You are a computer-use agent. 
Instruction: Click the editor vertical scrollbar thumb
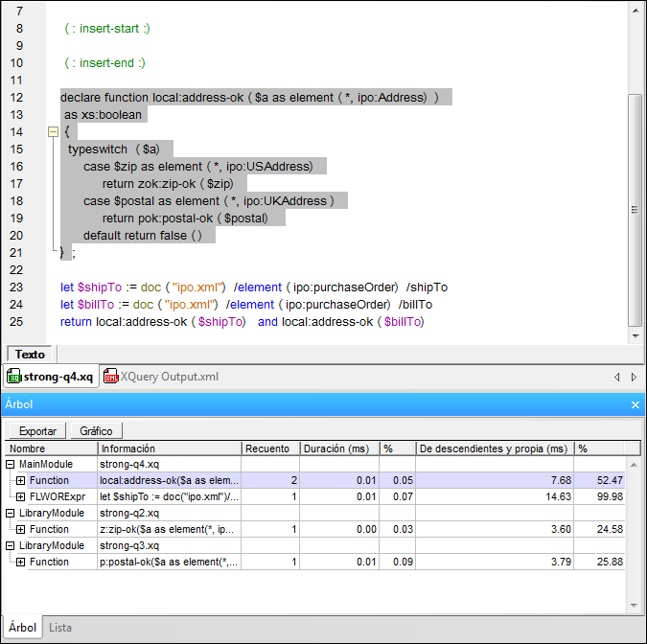pos(635,209)
